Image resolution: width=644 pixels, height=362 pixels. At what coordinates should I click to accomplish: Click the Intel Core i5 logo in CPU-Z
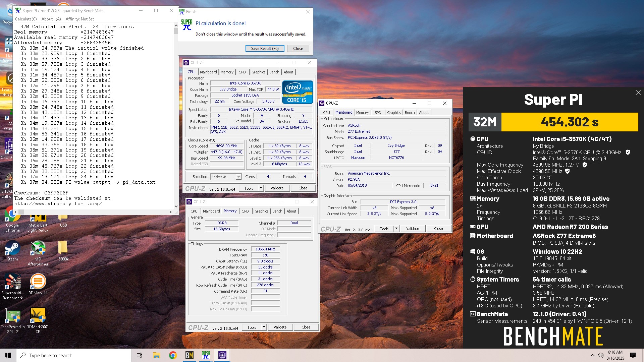pos(297,92)
